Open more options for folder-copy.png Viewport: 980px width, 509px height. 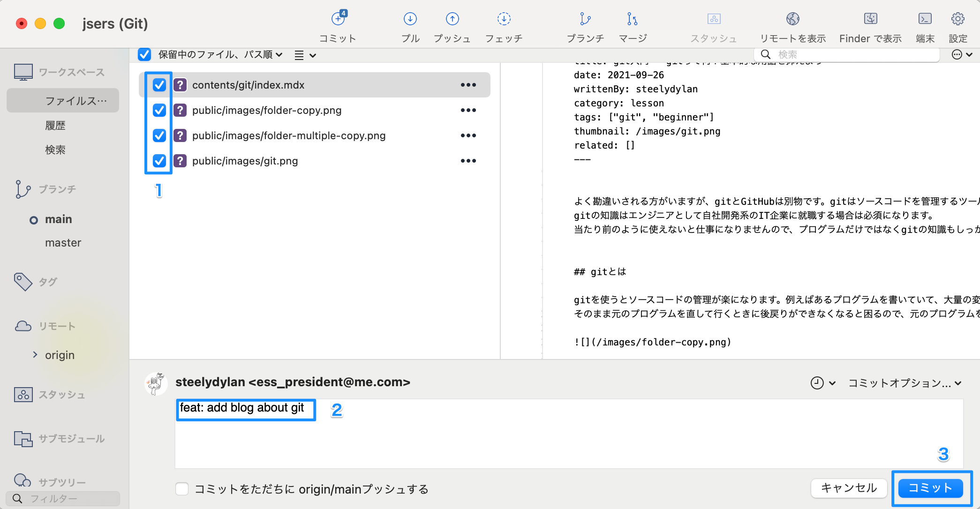[x=468, y=110]
